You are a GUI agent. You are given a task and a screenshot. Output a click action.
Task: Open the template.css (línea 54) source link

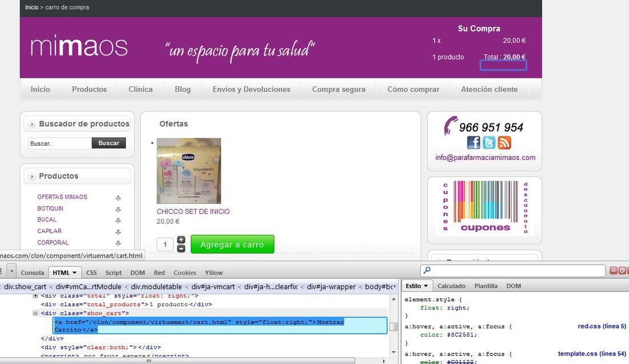[x=592, y=354]
